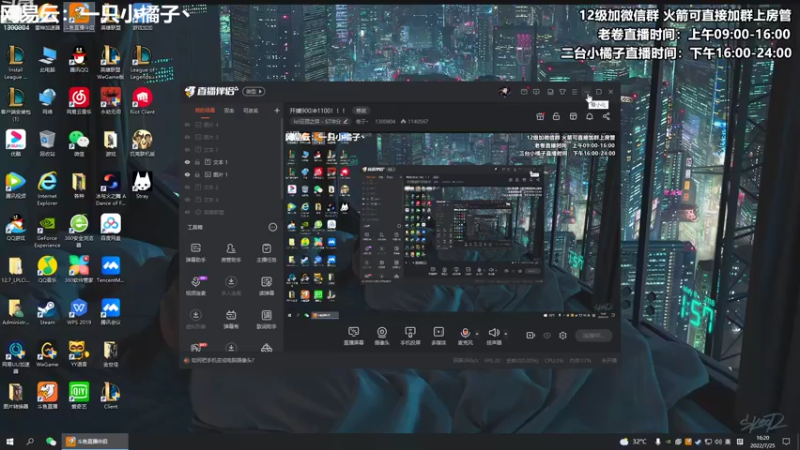Click the padlock icon in stream header

pyautogui.click(x=556, y=116)
